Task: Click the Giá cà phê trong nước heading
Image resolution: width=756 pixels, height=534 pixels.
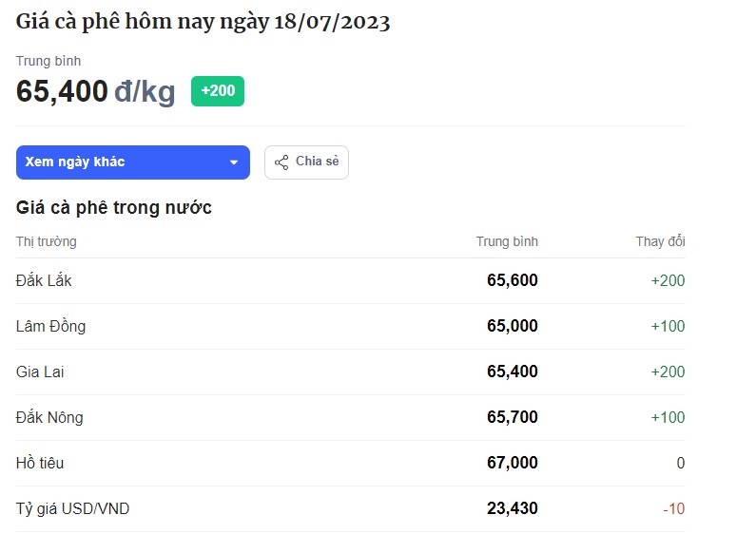Action: (114, 208)
